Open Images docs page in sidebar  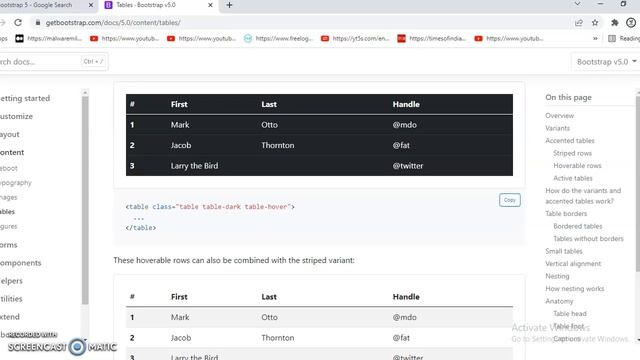click(x=9, y=197)
